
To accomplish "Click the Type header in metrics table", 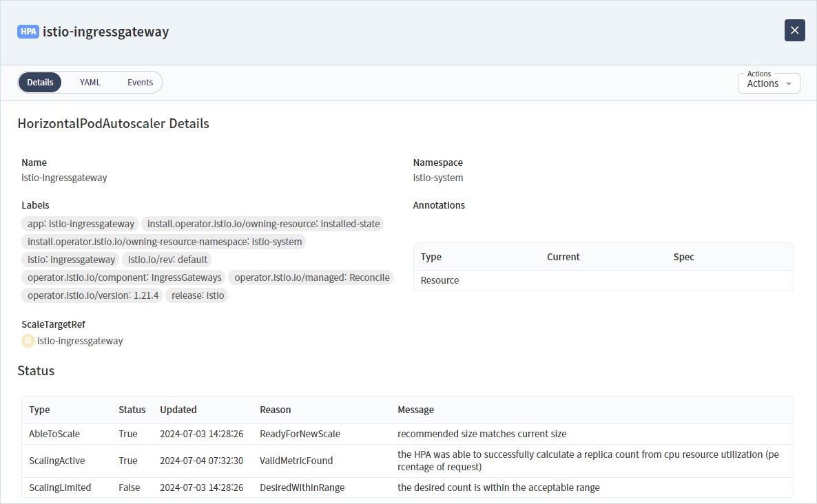I will tap(431, 257).
